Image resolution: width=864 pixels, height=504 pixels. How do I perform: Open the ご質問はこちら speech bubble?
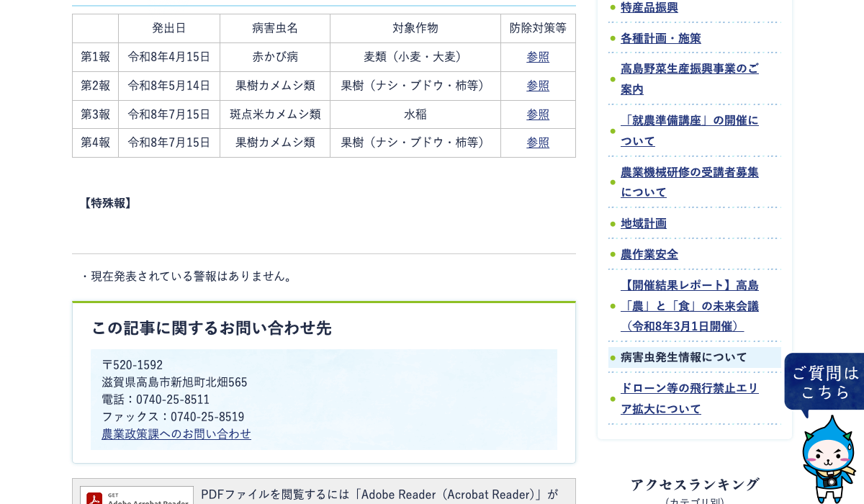pyautogui.click(x=824, y=382)
